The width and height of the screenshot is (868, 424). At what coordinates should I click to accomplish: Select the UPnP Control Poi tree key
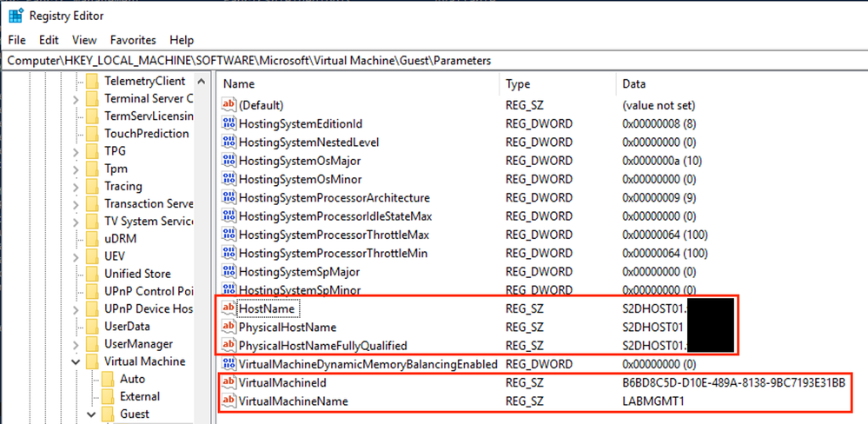coord(149,291)
